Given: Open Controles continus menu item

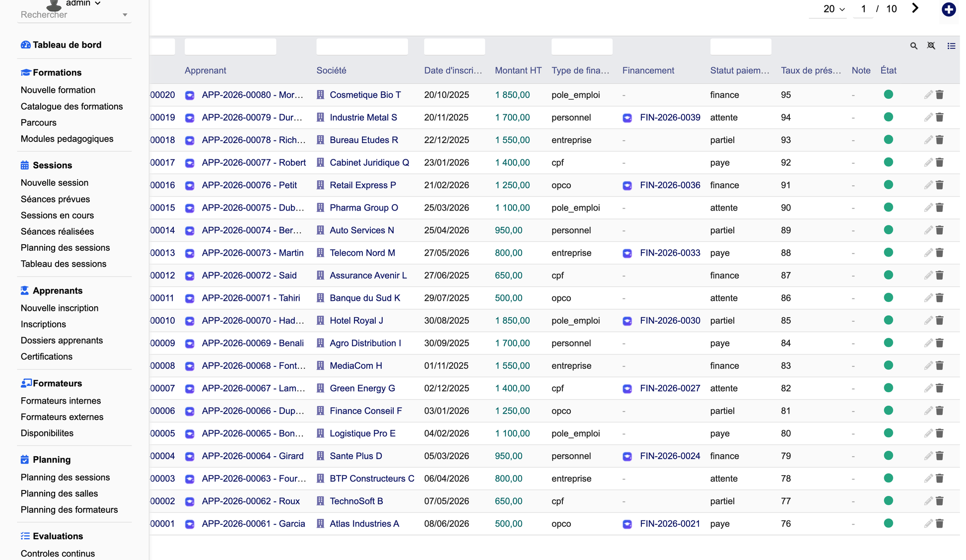Looking at the screenshot, I should [58, 554].
